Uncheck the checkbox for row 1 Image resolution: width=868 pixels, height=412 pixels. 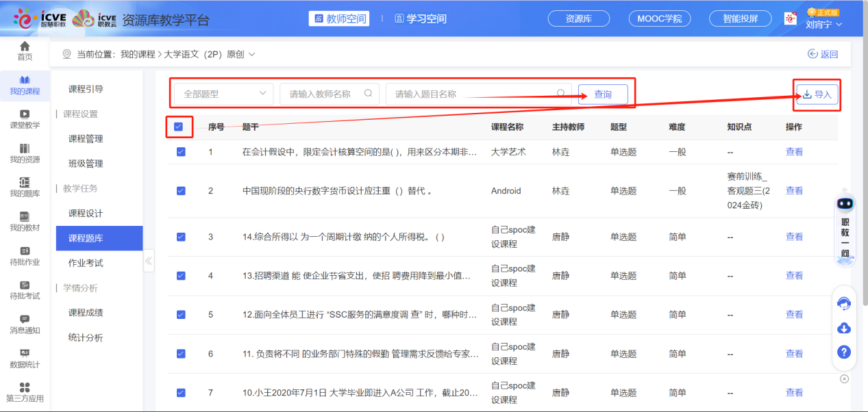tap(181, 152)
